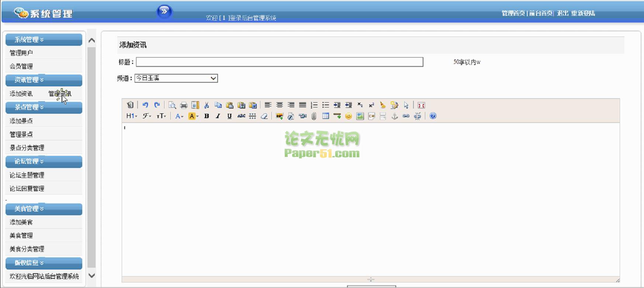Open the Insert Template icon

pyautogui.click(x=195, y=105)
